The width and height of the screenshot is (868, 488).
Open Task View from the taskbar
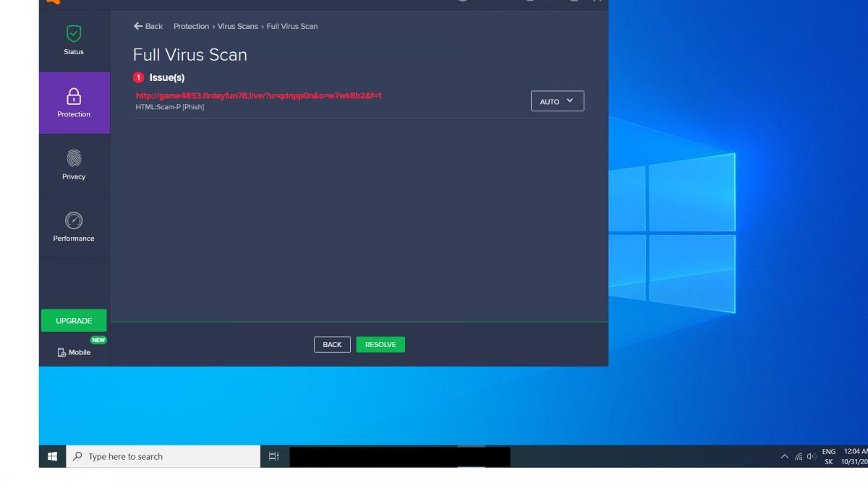[x=273, y=456]
